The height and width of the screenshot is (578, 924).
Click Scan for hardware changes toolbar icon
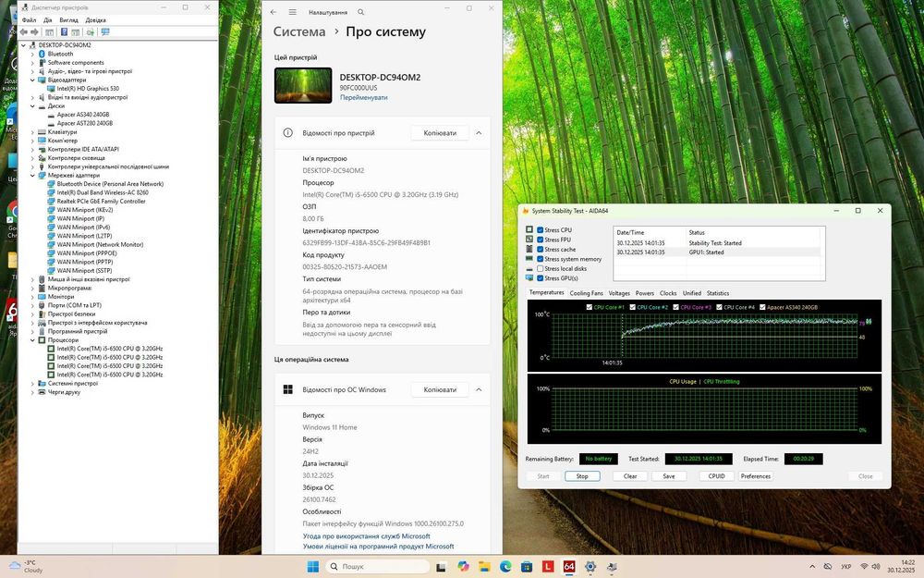point(91,31)
